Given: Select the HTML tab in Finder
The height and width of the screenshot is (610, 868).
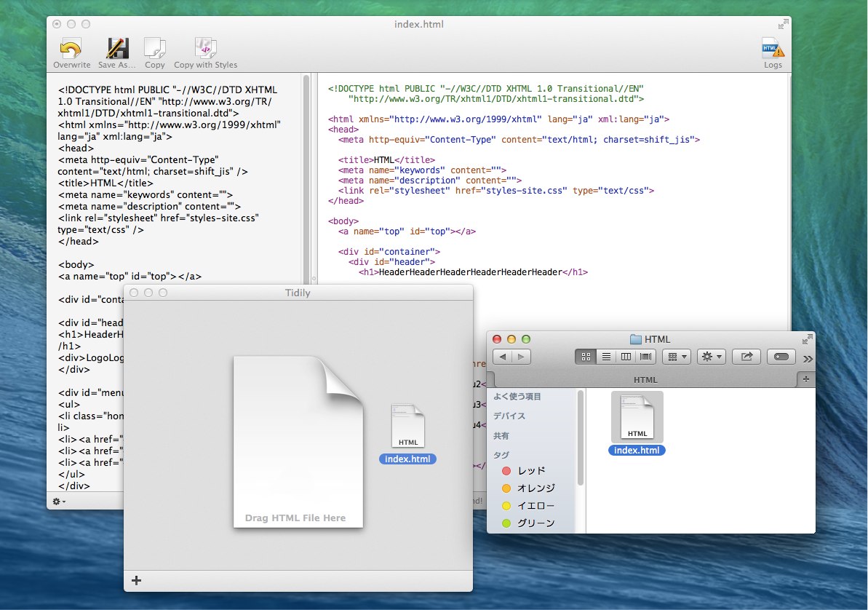Looking at the screenshot, I should click(x=645, y=379).
